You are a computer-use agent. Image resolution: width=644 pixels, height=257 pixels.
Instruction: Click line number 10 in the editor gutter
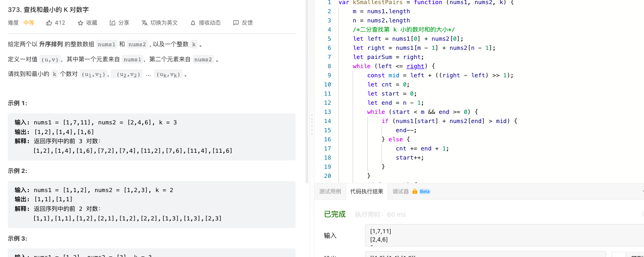(327, 85)
